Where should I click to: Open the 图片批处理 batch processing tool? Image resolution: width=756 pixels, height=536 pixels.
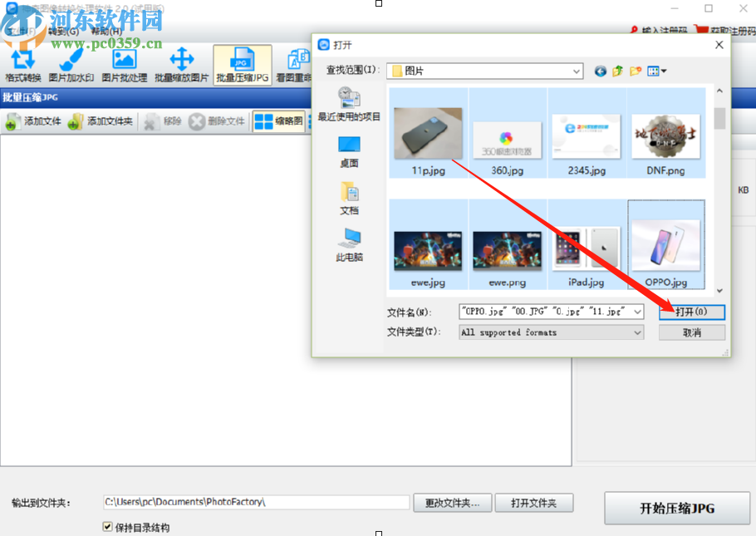tap(125, 65)
